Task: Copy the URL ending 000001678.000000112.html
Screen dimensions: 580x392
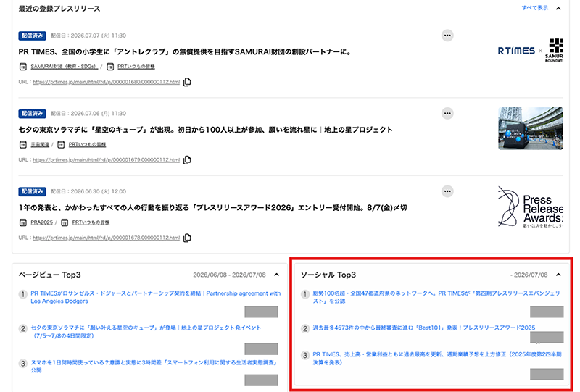Action: 187,238
